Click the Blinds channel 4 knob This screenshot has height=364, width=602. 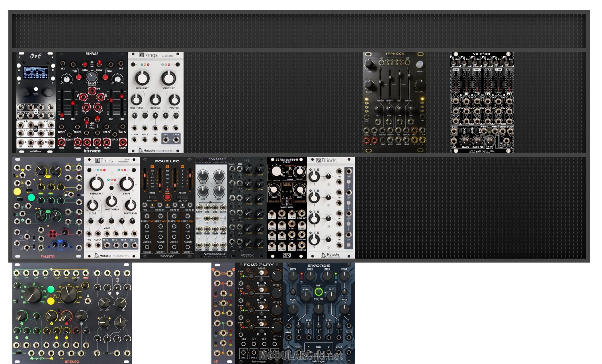pos(314,239)
